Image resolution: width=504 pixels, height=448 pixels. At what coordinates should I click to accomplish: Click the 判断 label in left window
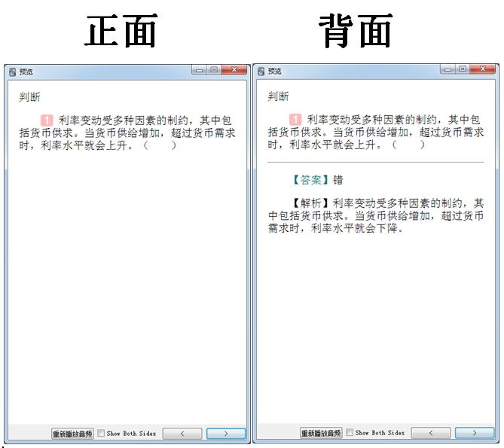click(29, 97)
